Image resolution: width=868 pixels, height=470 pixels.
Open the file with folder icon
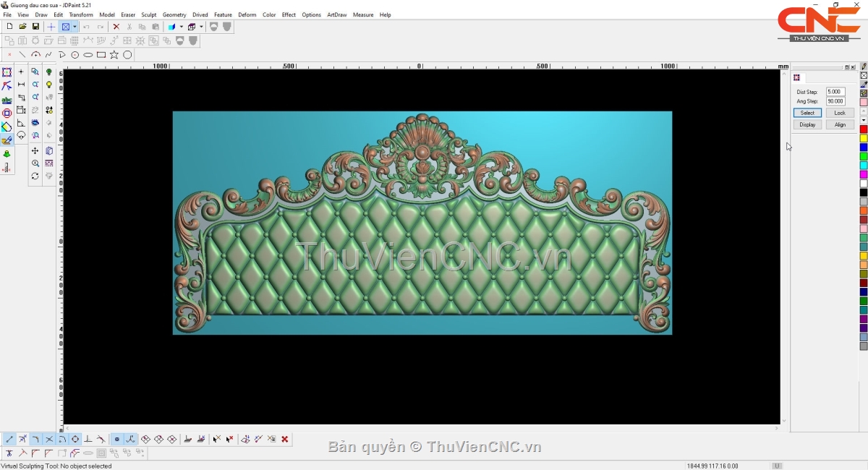(22, 27)
